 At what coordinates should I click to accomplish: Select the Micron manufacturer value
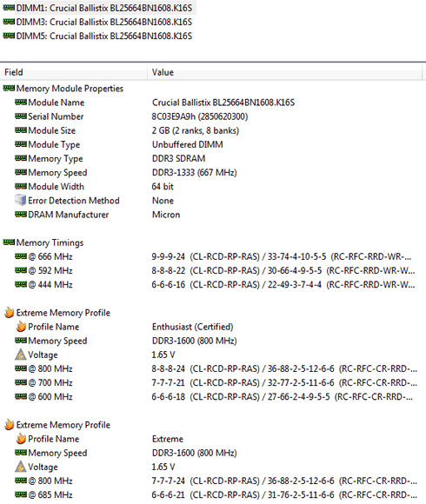pyautogui.click(x=166, y=215)
